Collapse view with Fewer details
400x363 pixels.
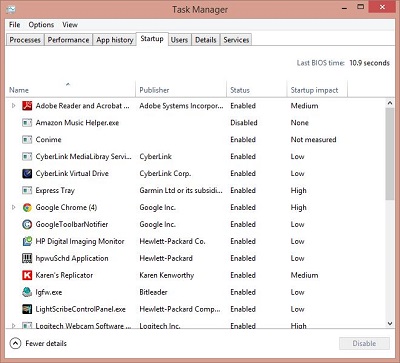(x=38, y=343)
